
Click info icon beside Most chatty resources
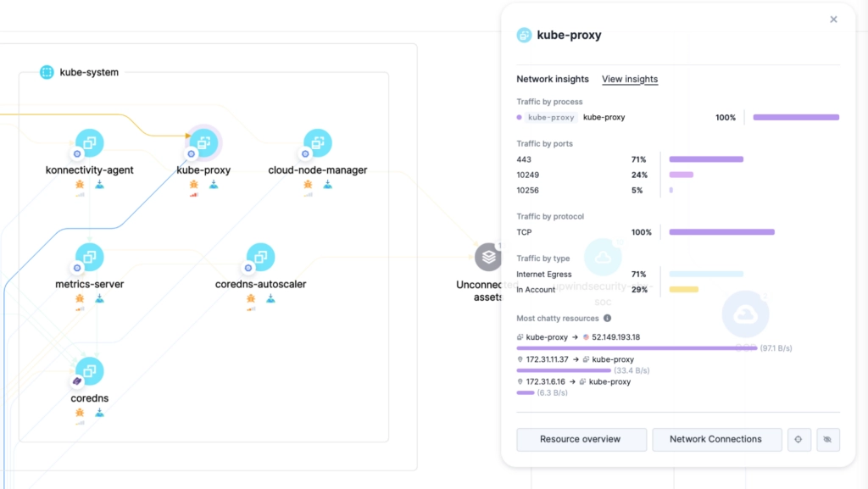pos(607,318)
